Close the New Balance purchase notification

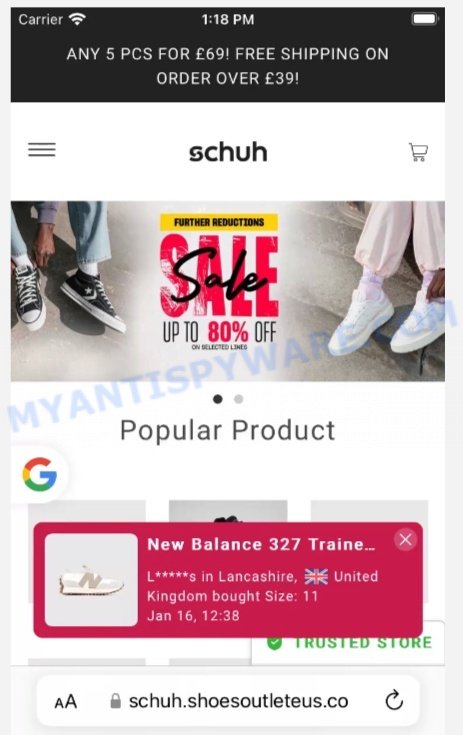pos(405,540)
